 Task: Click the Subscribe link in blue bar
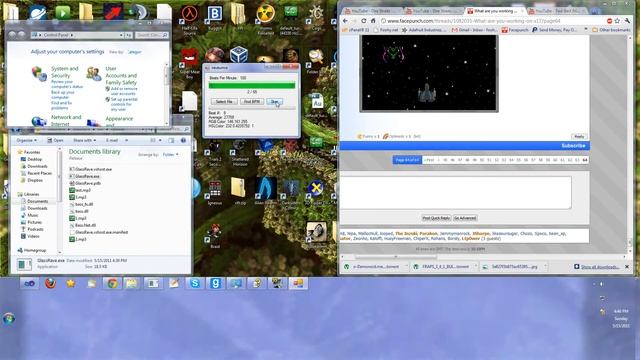573,146
